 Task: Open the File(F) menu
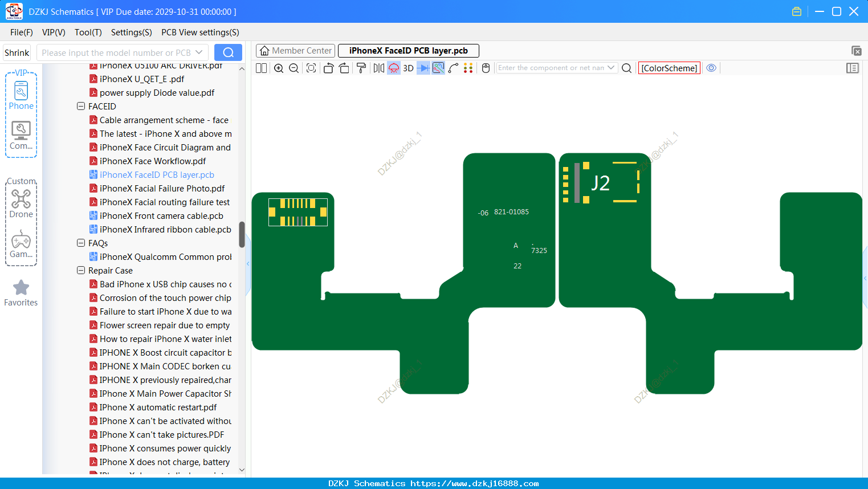[x=22, y=32]
